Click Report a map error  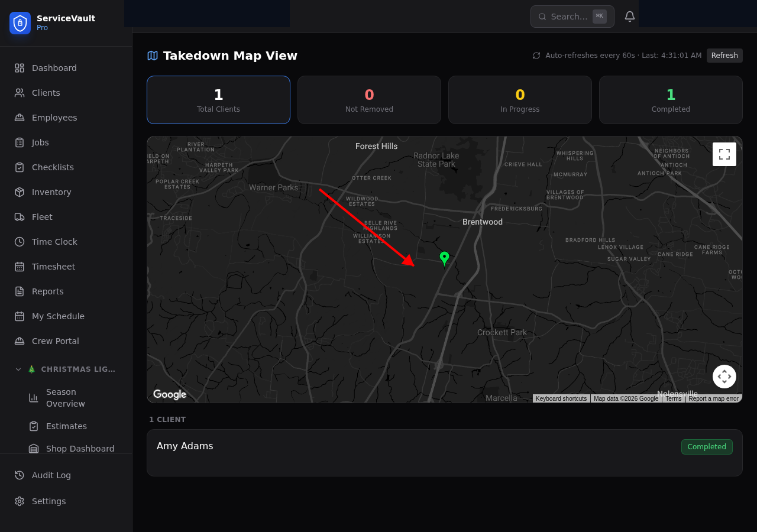coord(714,398)
